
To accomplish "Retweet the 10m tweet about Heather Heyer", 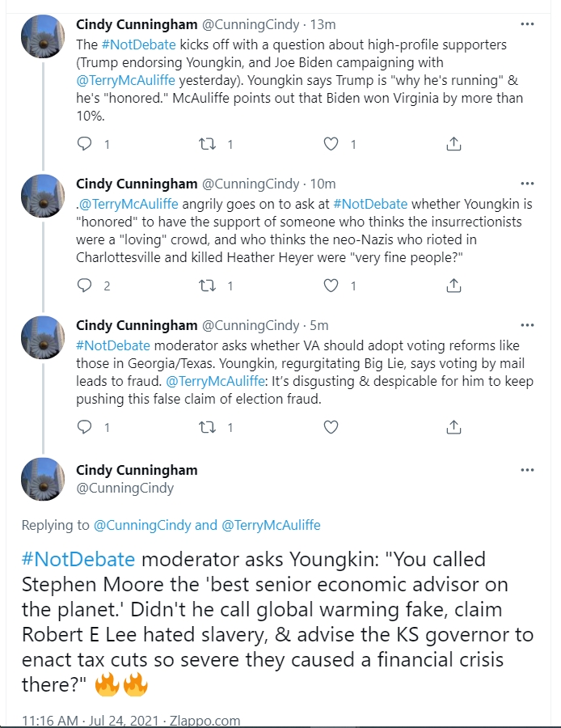I will (x=207, y=286).
